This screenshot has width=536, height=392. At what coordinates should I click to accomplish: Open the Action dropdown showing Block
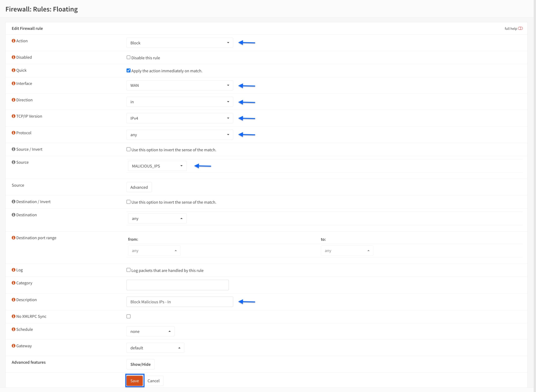pyautogui.click(x=180, y=43)
